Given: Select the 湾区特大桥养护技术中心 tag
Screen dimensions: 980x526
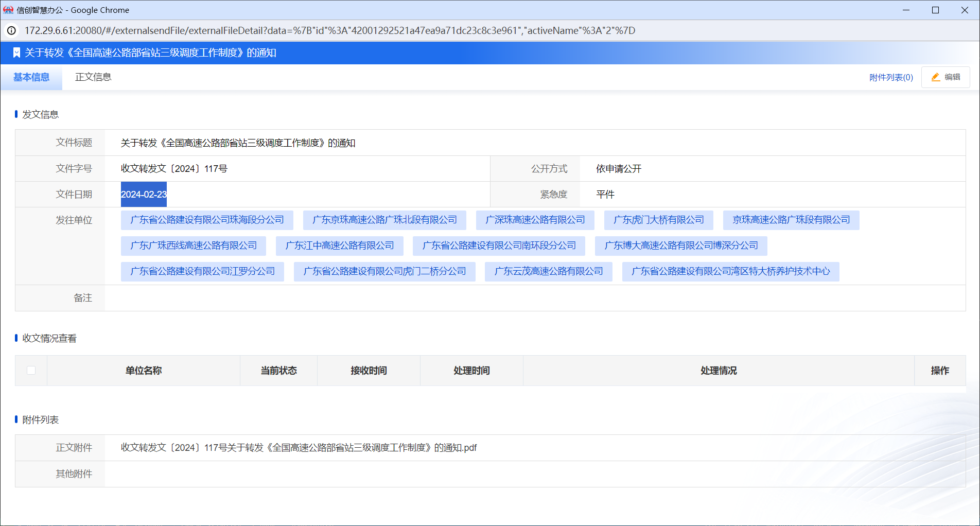Looking at the screenshot, I should click(731, 271).
